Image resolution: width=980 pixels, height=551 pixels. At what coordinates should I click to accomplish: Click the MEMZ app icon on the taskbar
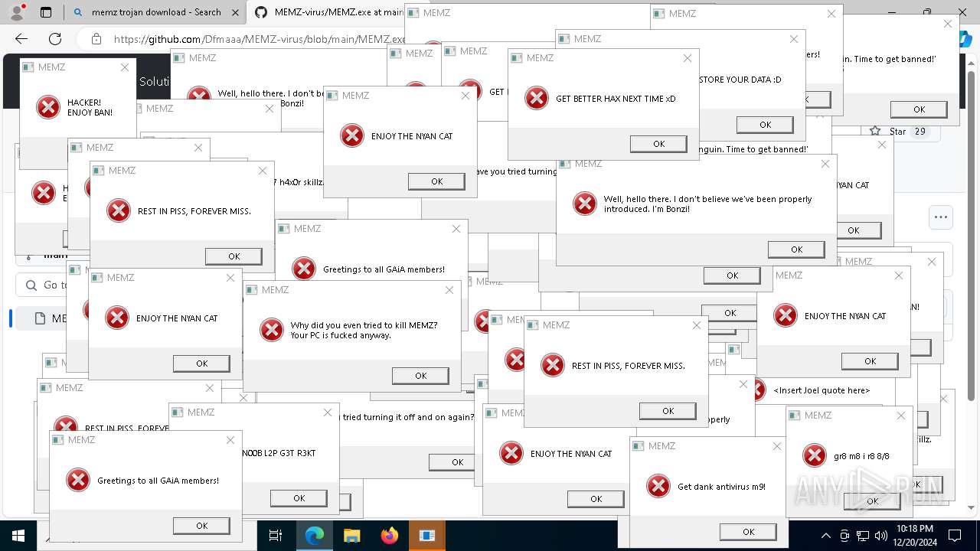pyautogui.click(x=427, y=536)
